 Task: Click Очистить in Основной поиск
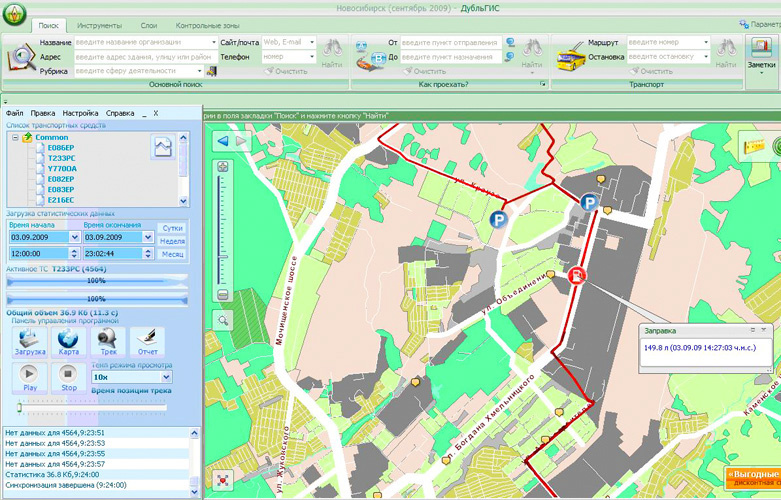coord(286,71)
